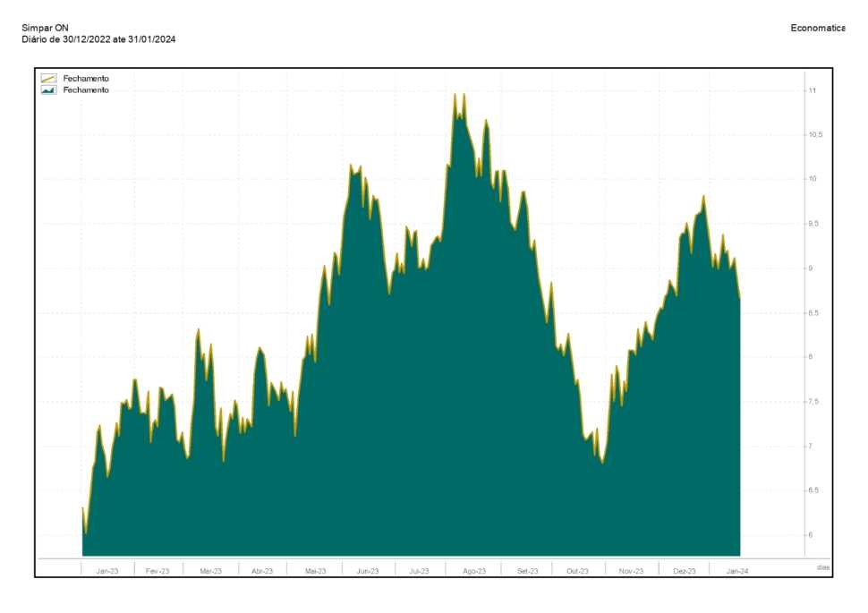Click the Diário date range subtitle
The image size is (868, 613).
pyautogui.click(x=92, y=38)
